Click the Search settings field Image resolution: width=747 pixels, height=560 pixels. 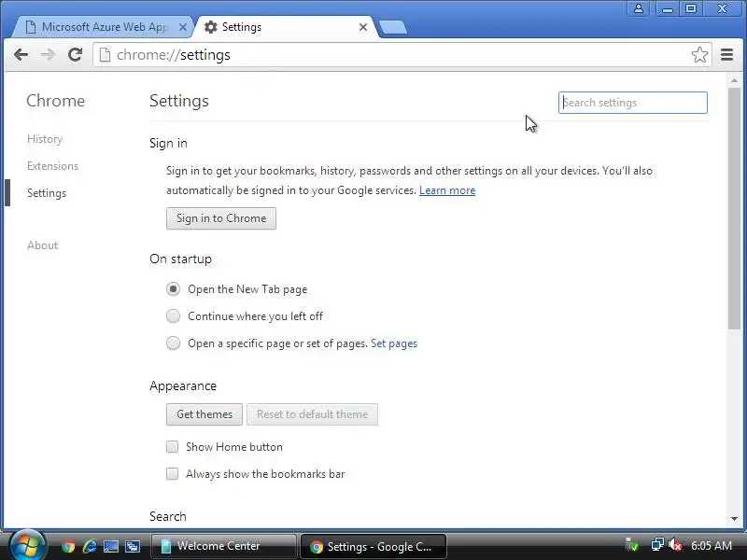pyautogui.click(x=633, y=103)
